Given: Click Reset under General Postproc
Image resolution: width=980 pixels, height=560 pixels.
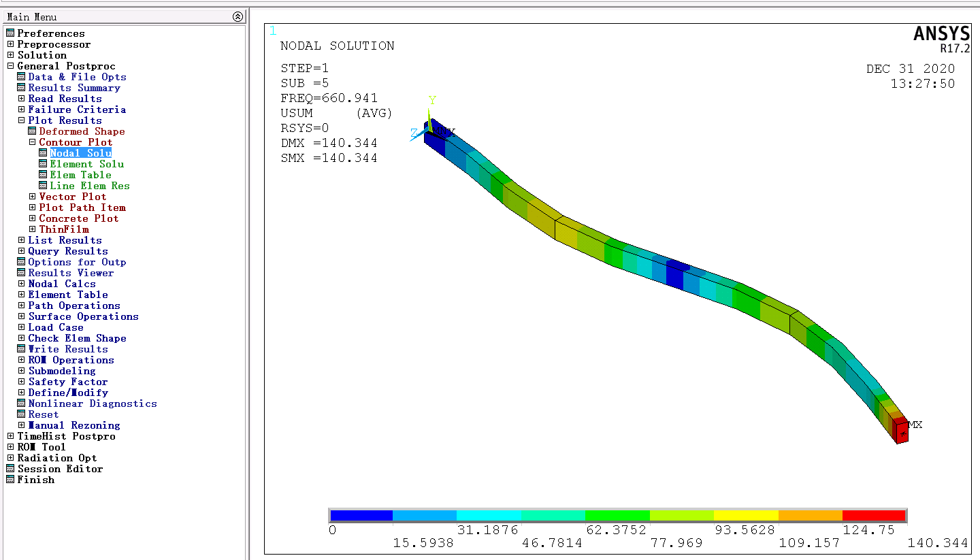Looking at the screenshot, I should click(44, 414).
